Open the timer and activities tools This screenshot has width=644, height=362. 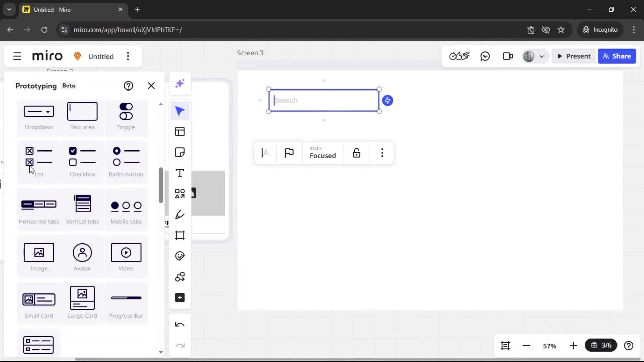click(459, 56)
